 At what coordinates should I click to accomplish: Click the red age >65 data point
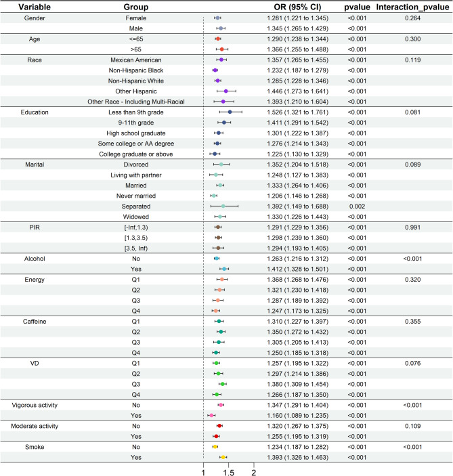(221, 49)
